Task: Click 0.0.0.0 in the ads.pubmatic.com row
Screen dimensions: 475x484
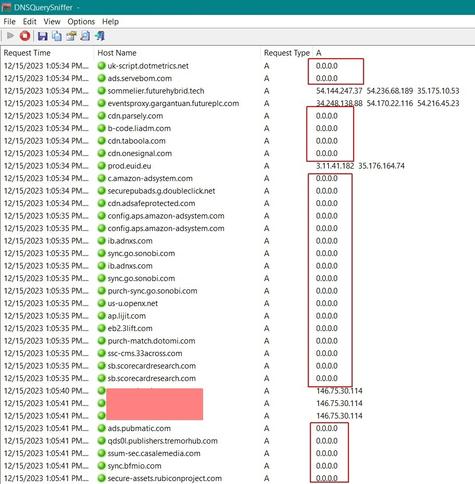Action: [327, 428]
